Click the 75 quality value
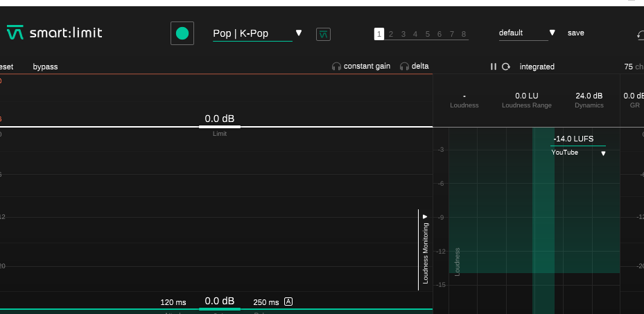644x314 pixels. 628,67
